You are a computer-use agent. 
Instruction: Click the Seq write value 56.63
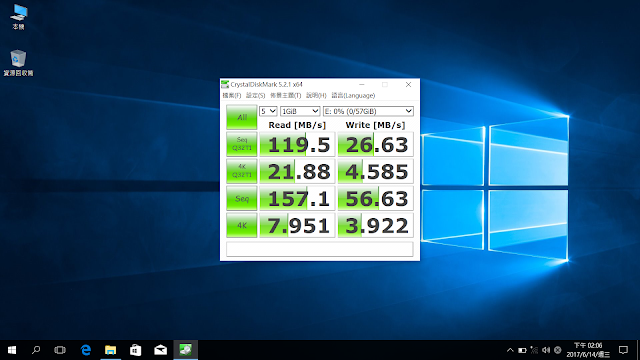[x=376, y=198]
